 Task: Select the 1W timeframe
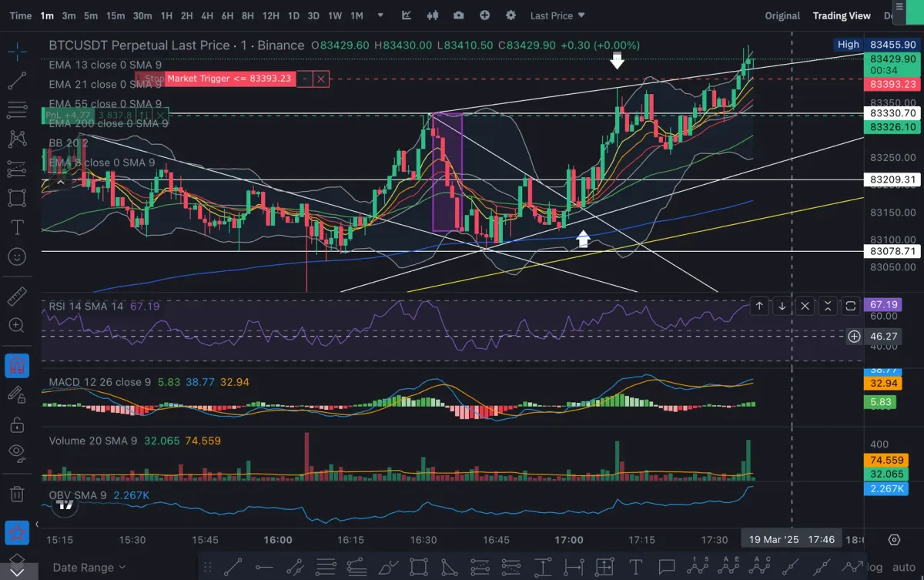[335, 15]
